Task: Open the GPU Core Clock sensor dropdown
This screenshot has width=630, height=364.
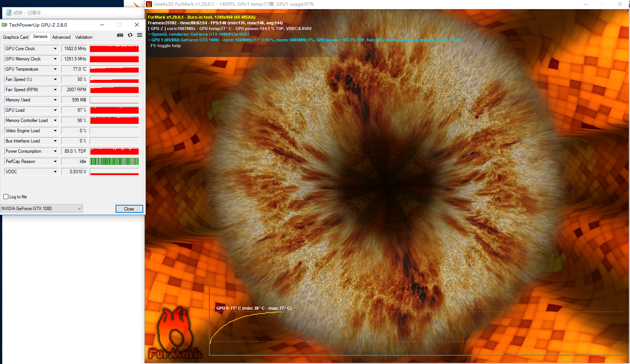Action: (x=55, y=49)
